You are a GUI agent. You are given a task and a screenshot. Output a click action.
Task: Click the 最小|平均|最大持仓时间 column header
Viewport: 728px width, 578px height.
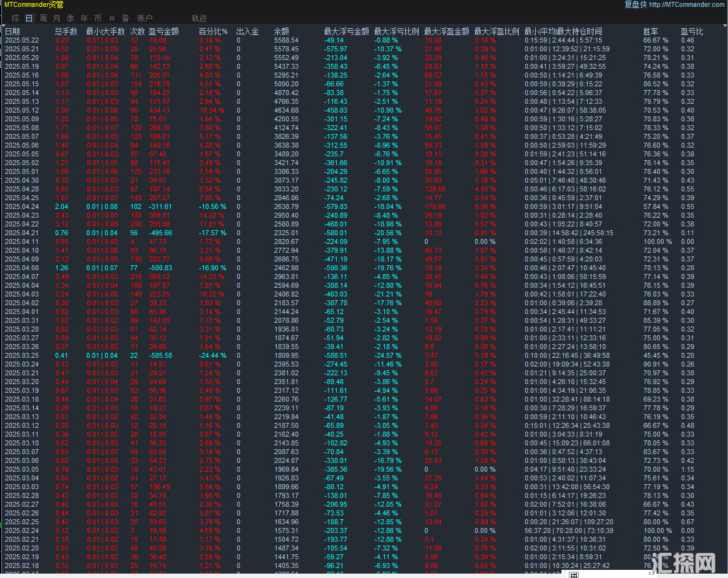[563, 31]
